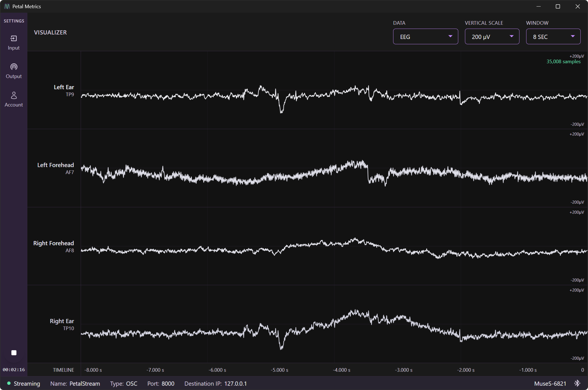Image resolution: width=588 pixels, height=390 pixels.
Task: Click the PetalStream stream name
Action: tap(85, 384)
